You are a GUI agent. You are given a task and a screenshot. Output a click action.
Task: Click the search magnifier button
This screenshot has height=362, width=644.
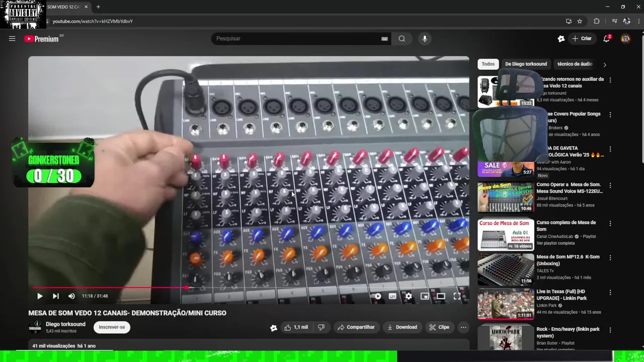tap(401, 39)
